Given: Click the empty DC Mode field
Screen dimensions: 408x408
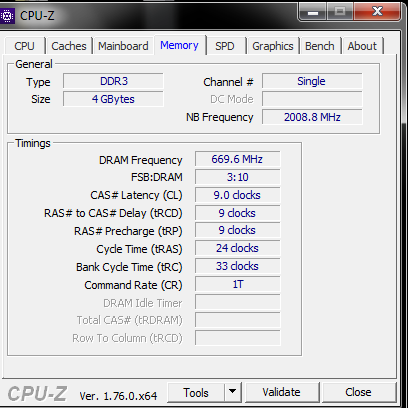Looking at the screenshot, I should coord(312,99).
